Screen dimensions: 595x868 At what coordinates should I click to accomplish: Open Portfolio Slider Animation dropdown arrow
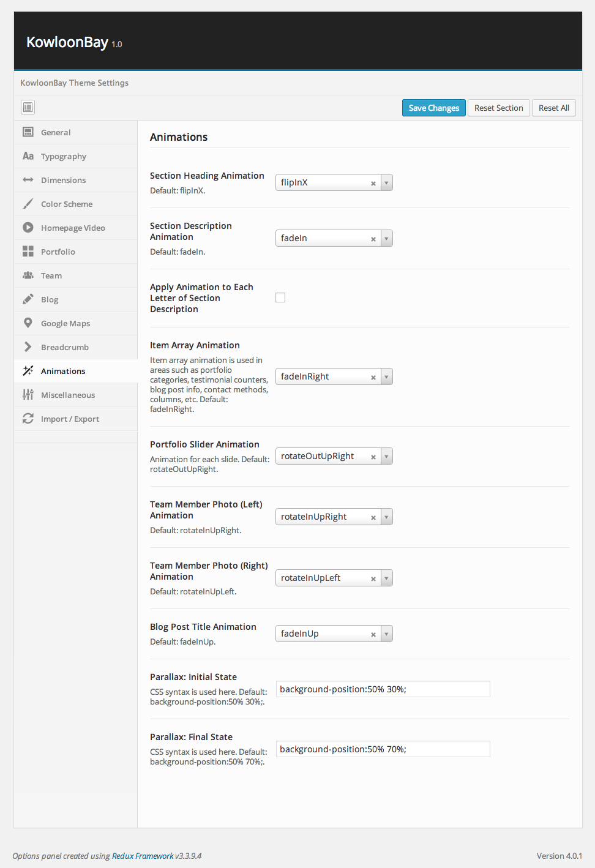pyautogui.click(x=386, y=456)
